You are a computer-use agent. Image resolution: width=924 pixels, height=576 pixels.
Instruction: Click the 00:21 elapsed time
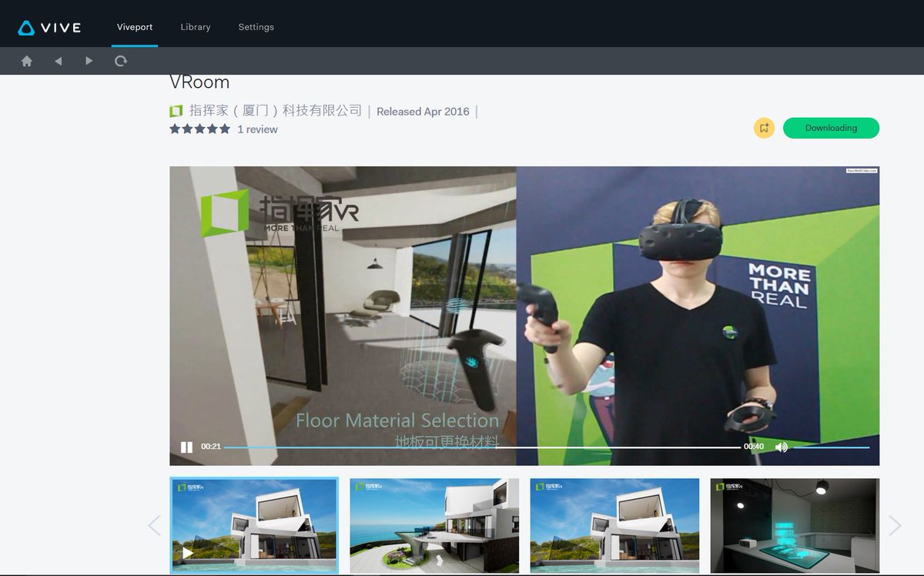[x=211, y=447]
